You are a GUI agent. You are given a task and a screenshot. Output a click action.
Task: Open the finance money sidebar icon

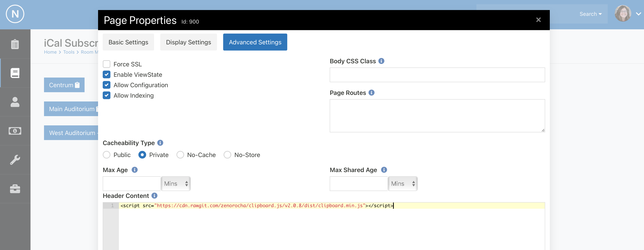click(15, 131)
